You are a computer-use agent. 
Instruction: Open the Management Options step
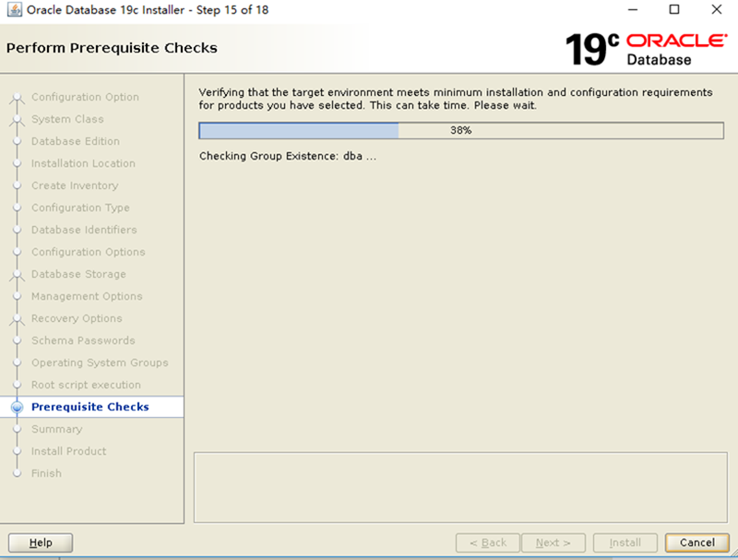87,296
